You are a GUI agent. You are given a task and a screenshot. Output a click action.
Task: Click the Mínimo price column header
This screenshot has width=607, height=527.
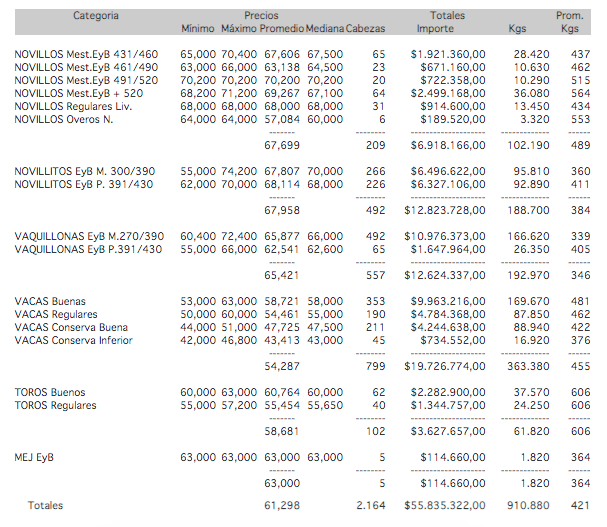pyautogui.click(x=198, y=29)
